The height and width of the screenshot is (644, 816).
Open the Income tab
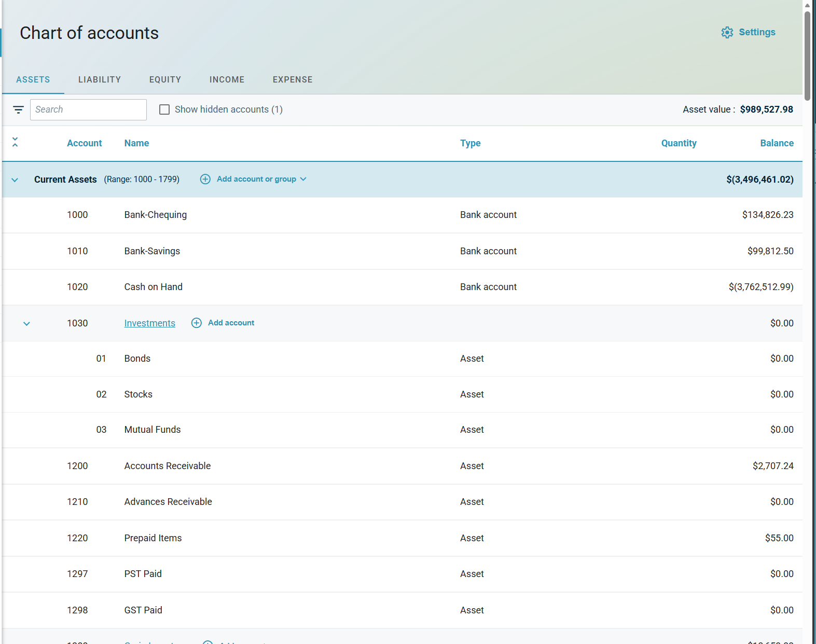[x=227, y=79]
